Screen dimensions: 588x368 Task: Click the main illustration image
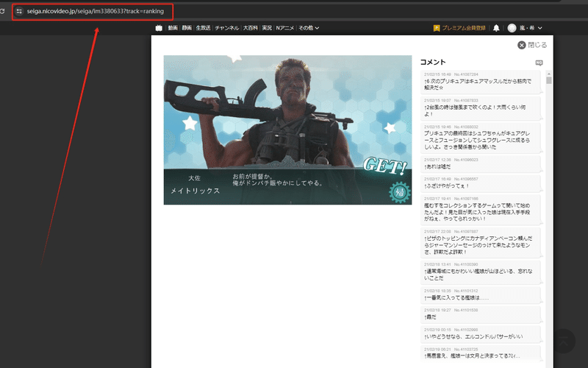click(287, 130)
